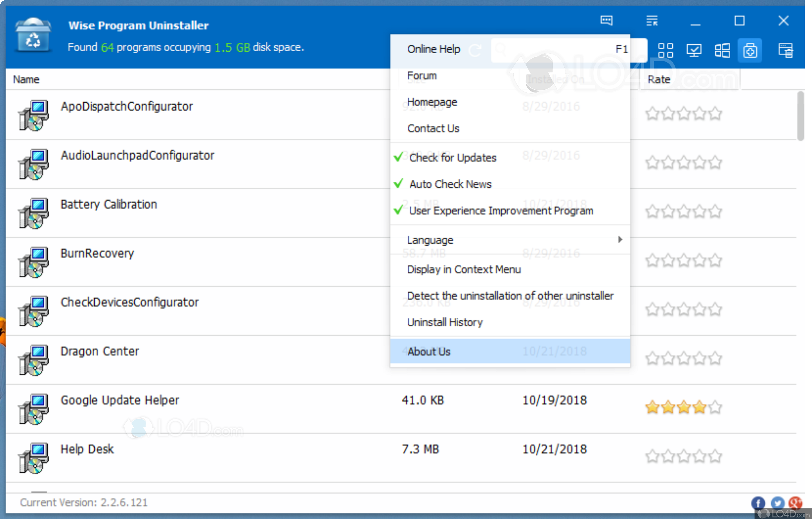Enable Check for Updates option
Viewport: 812px width, 519px height.
[x=452, y=157]
